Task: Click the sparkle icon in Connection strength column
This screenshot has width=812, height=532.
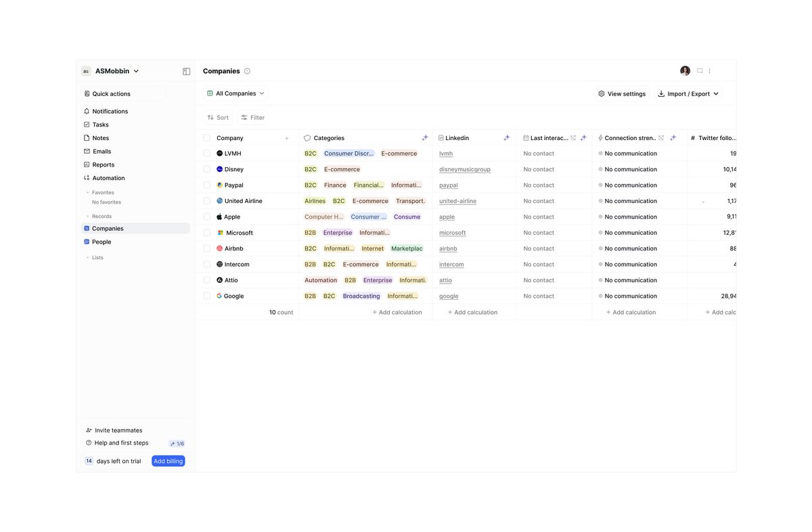Action: [x=673, y=138]
